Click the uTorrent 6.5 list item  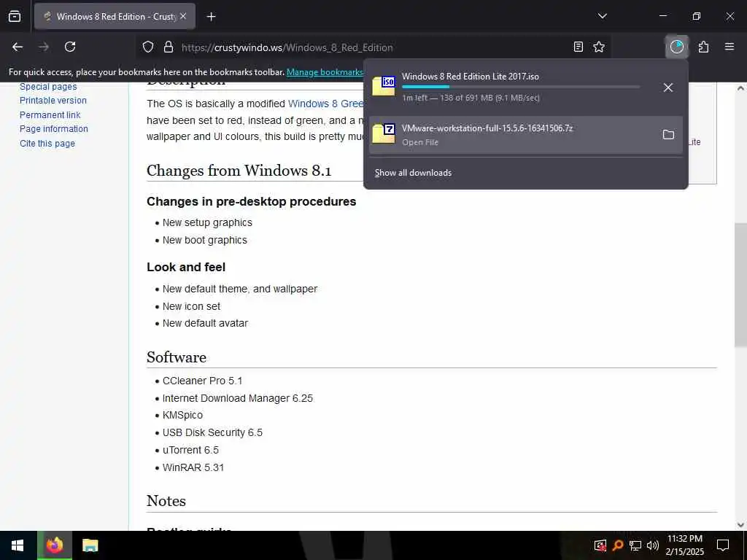click(190, 450)
